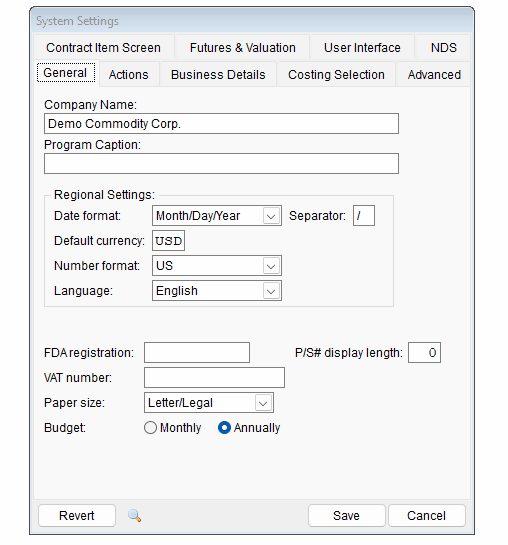
Task: Switch to the Futures & Valuation tab
Action: click(243, 47)
